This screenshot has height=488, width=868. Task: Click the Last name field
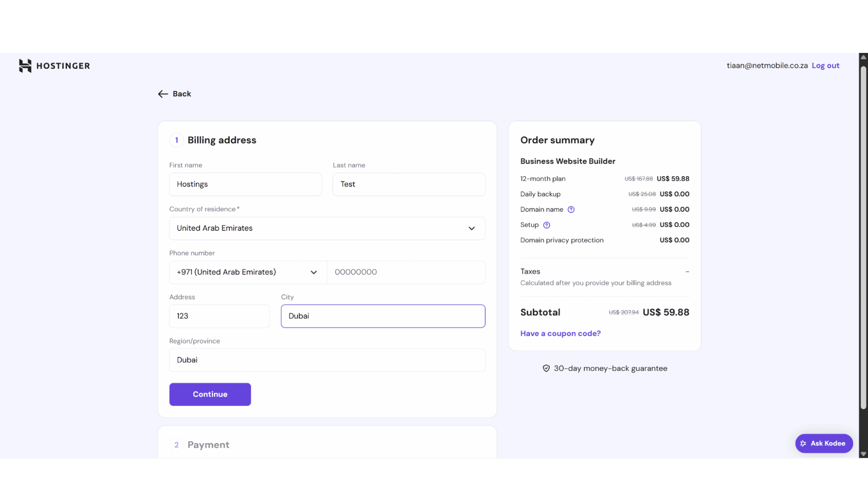tap(409, 184)
